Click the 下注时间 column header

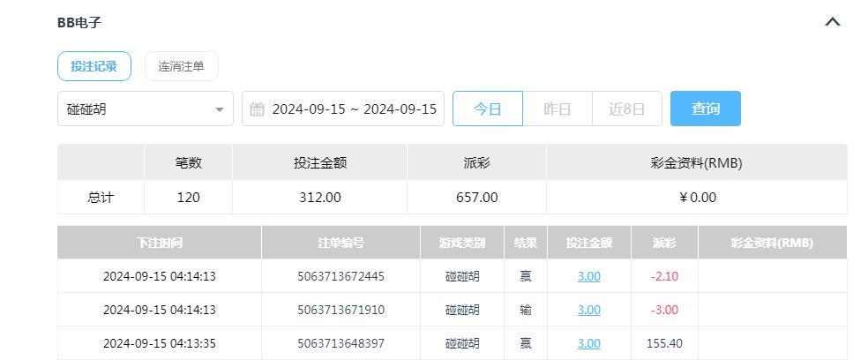[x=160, y=243]
